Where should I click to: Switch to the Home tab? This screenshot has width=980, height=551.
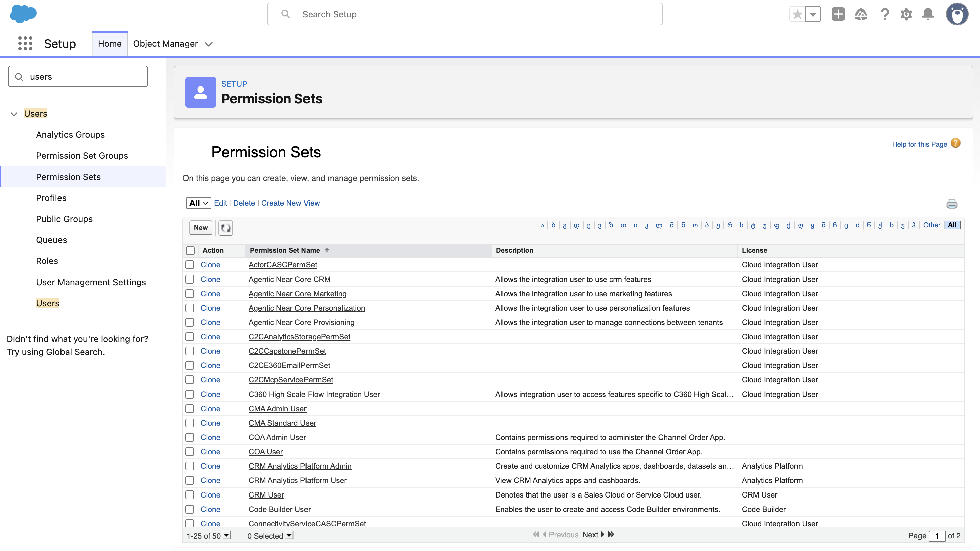coord(110,44)
